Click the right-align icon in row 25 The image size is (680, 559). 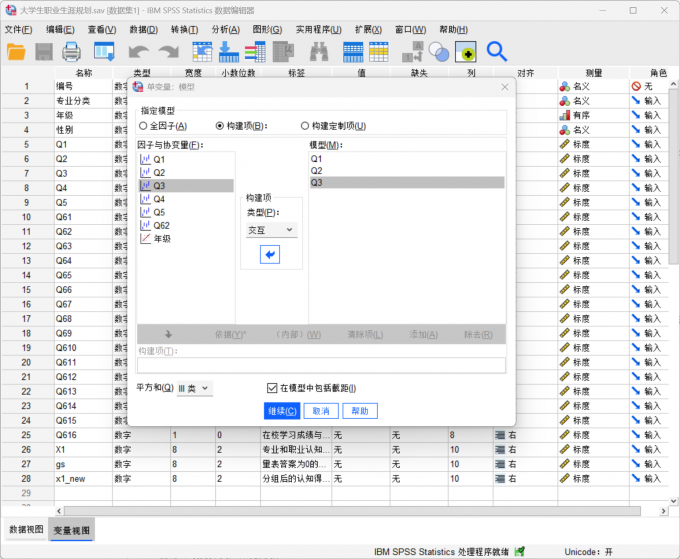[x=500, y=435]
